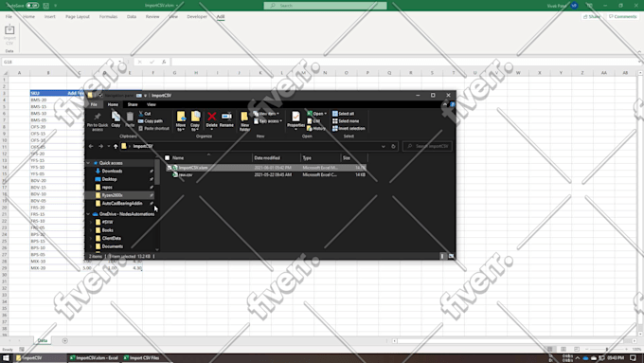Click the Insert Function fx icon in Excel
Screen dimensions: 644x363
coord(164,62)
